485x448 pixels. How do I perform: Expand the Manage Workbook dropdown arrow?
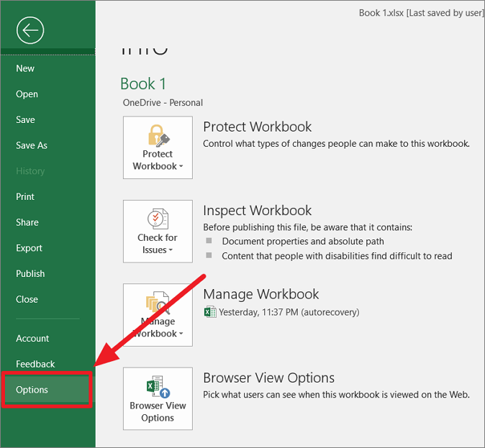click(181, 334)
